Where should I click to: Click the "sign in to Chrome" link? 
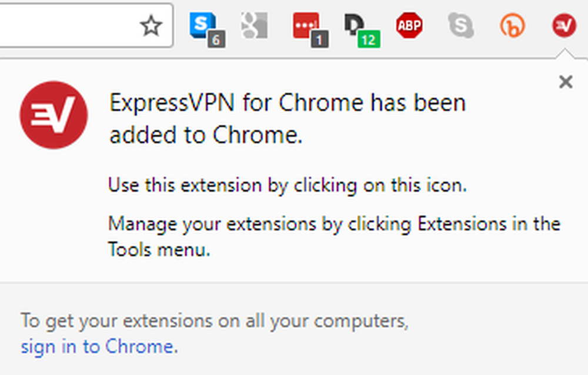click(98, 347)
